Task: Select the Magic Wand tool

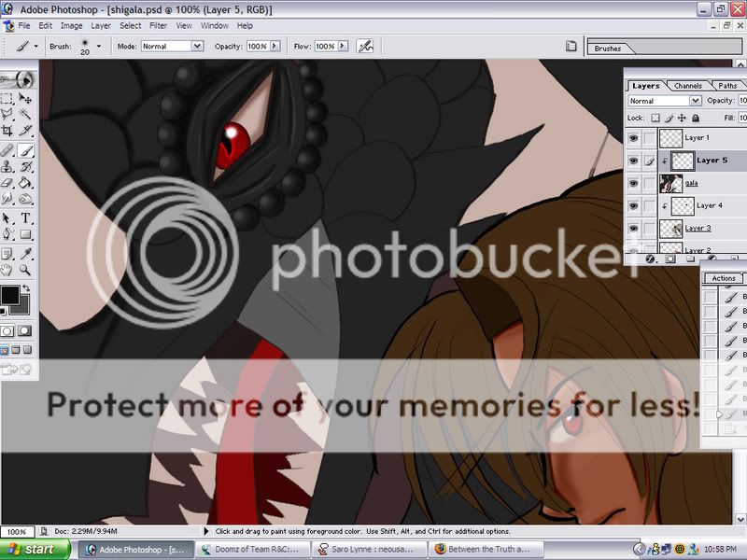Action: [25, 114]
